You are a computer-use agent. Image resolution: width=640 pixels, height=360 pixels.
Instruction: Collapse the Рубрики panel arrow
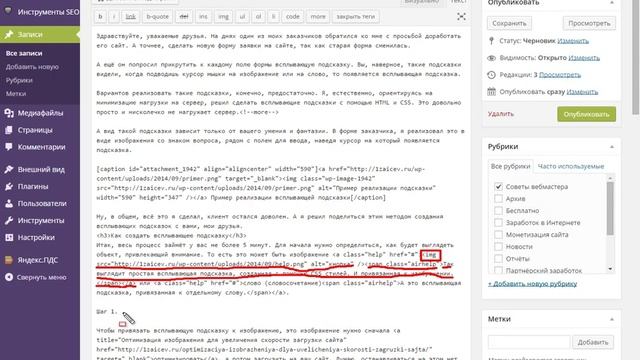click(611, 147)
